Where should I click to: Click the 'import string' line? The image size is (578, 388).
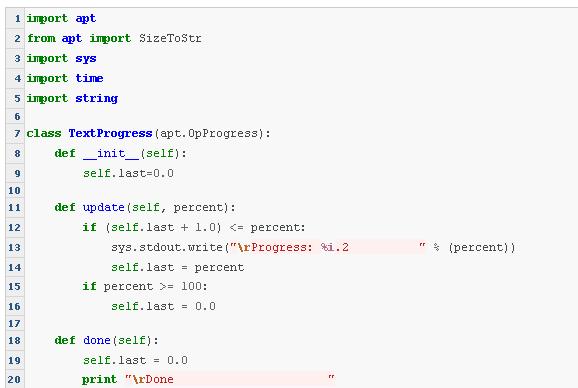[72, 98]
